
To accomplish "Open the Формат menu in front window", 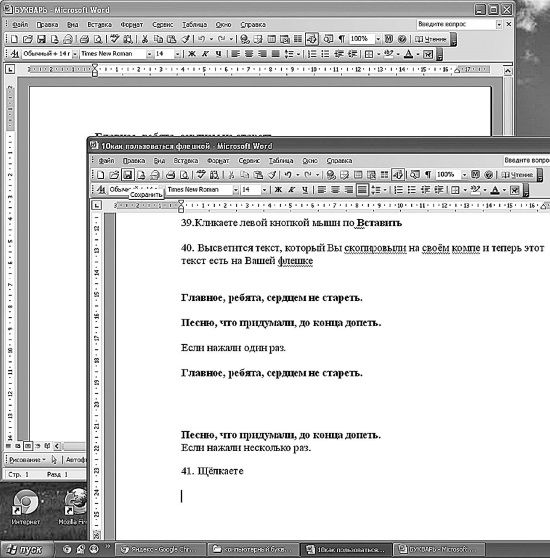I will coord(218,160).
